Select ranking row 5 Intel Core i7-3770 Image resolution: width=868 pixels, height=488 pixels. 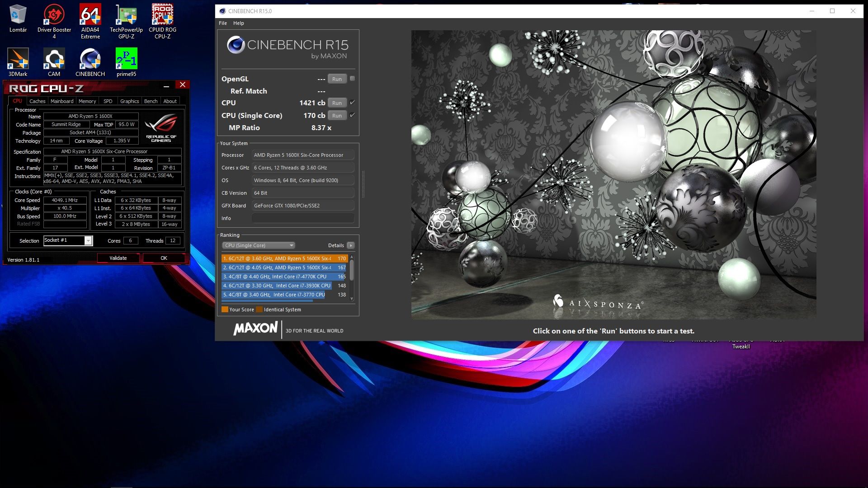pyautogui.click(x=284, y=295)
